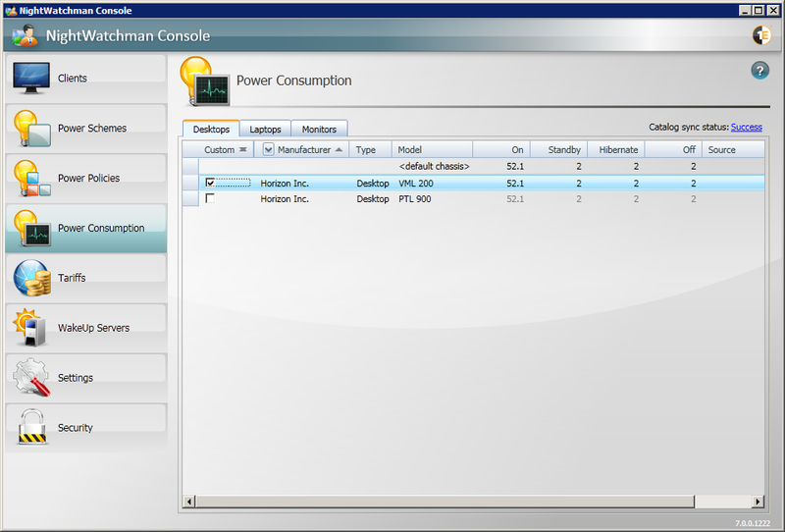The width and height of the screenshot is (785, 532).
Task: Select the Tariffs globe and coins icon
Action: (x=30, y=279)
